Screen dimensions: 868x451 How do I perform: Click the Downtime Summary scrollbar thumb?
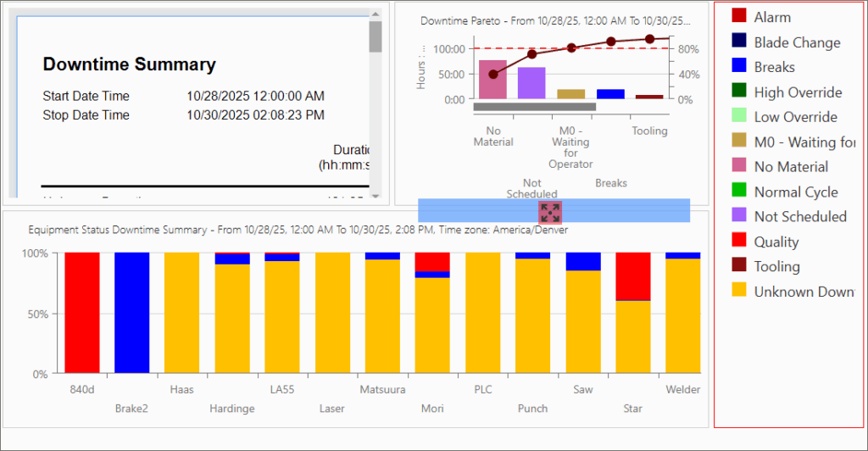click(375, 36)
